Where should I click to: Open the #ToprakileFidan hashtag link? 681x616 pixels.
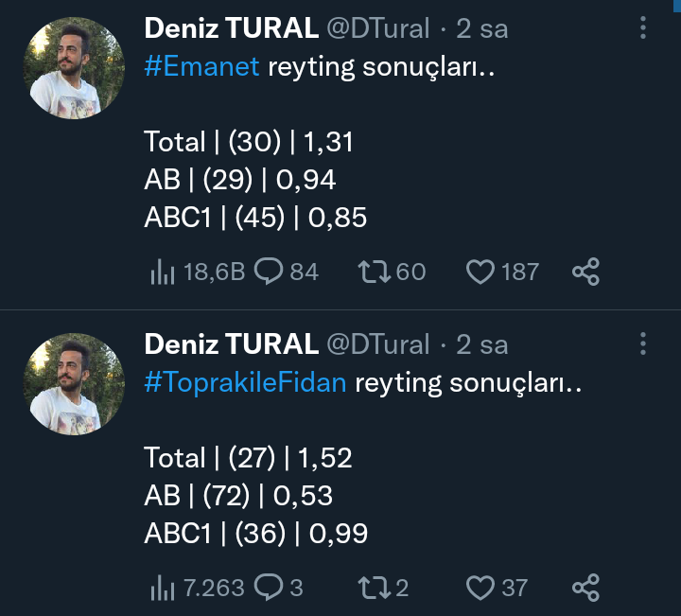click(245, 382)
